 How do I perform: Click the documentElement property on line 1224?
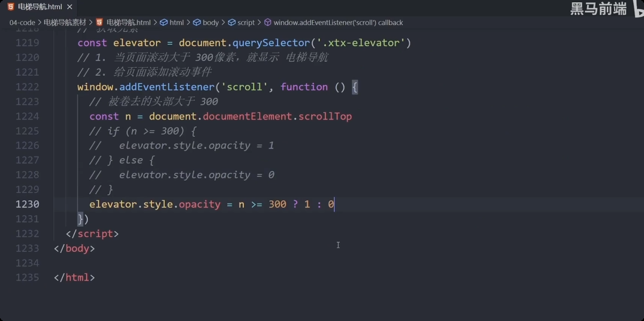(247, 117)
